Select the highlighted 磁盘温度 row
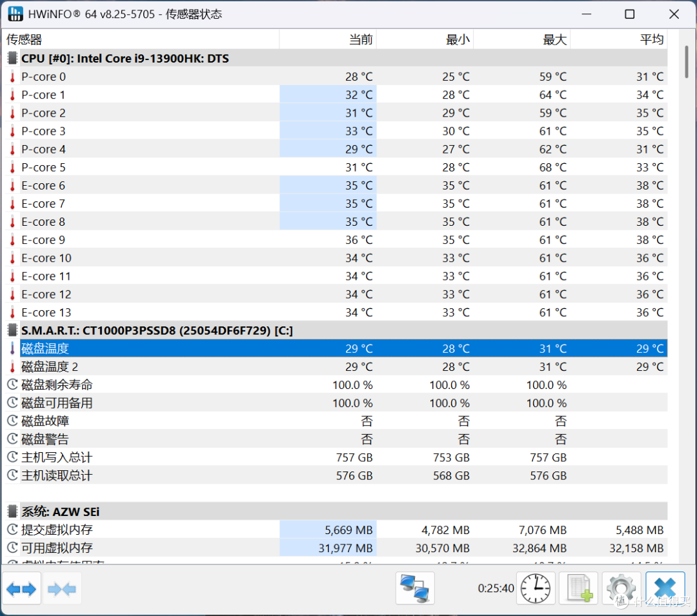The height and width of the screenshot is (616, 697). (x=336, y=349)
